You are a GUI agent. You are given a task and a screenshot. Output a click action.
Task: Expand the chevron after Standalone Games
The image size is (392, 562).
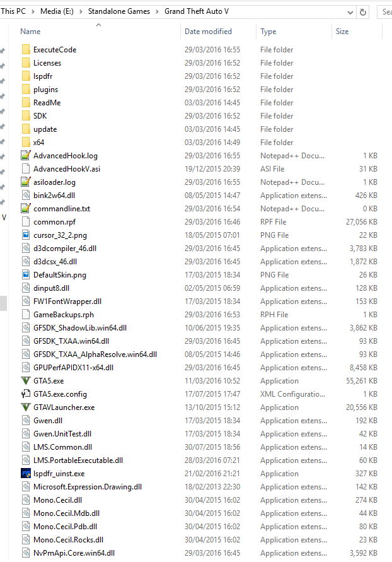pyautogui.click(x=157, y=11)
